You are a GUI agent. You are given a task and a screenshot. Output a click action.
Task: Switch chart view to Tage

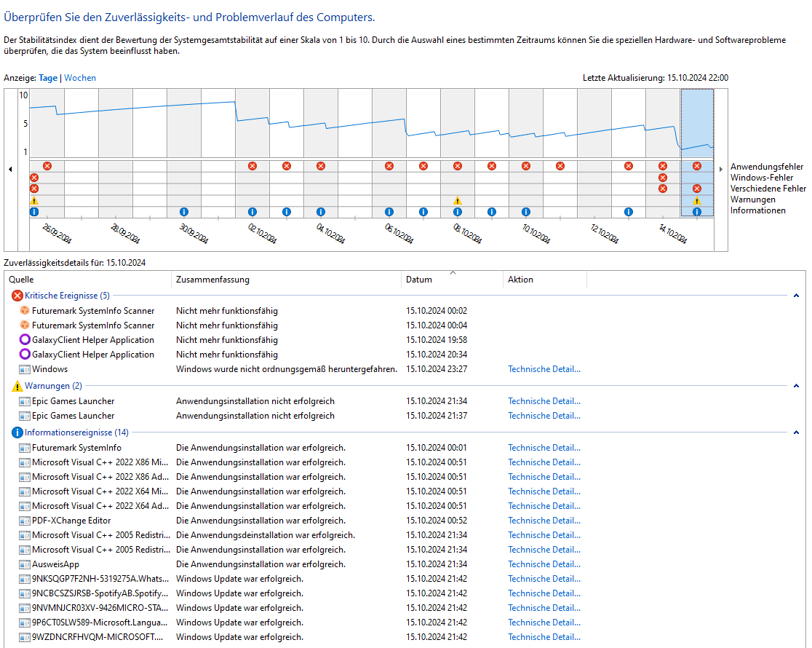tap(48, 78)
